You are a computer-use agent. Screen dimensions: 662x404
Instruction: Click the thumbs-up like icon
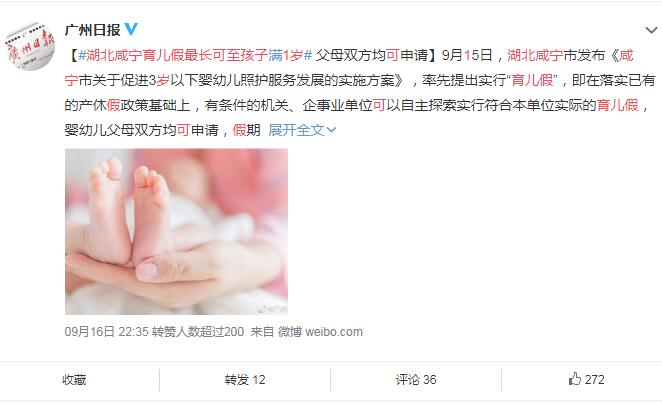click(x=575, y=379)
